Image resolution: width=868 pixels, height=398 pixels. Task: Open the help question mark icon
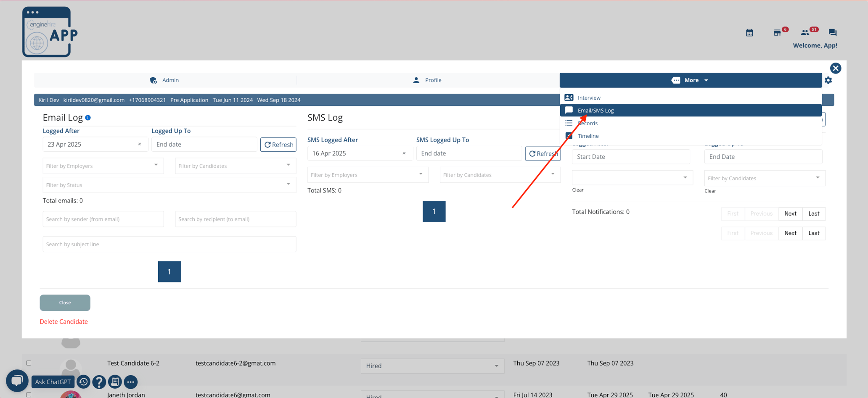click(x=99, y=382)
